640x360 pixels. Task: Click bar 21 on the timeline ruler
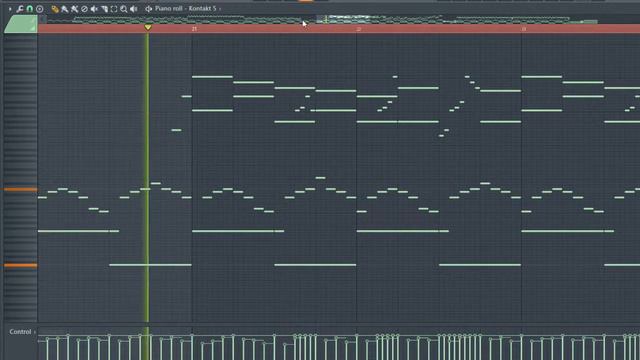pos(194,29)
